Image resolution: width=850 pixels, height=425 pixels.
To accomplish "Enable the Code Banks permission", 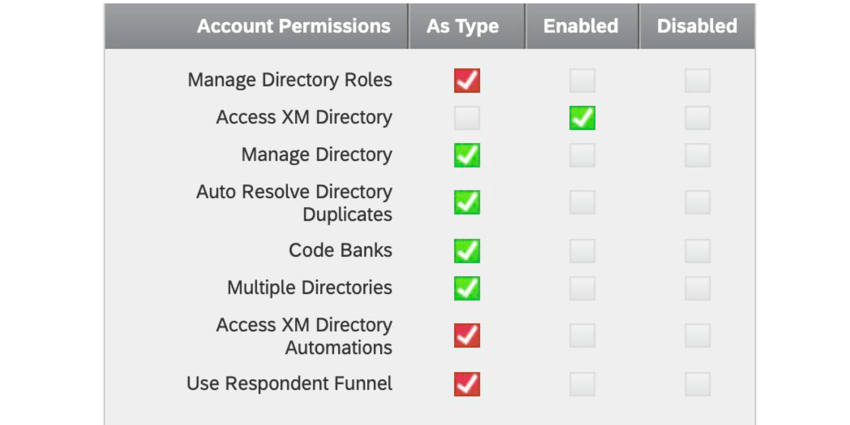I will point(582,250).
